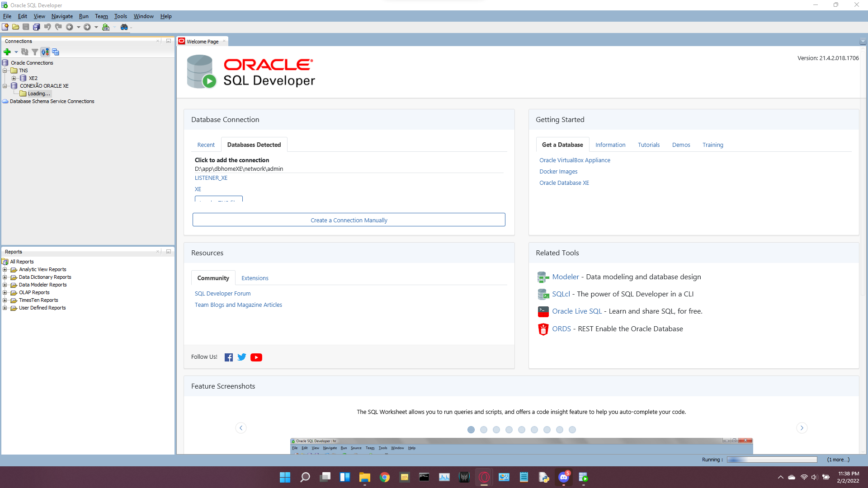Collapse the TNS folder node
This screenshot has width=868, height=488.
[5, 70]
